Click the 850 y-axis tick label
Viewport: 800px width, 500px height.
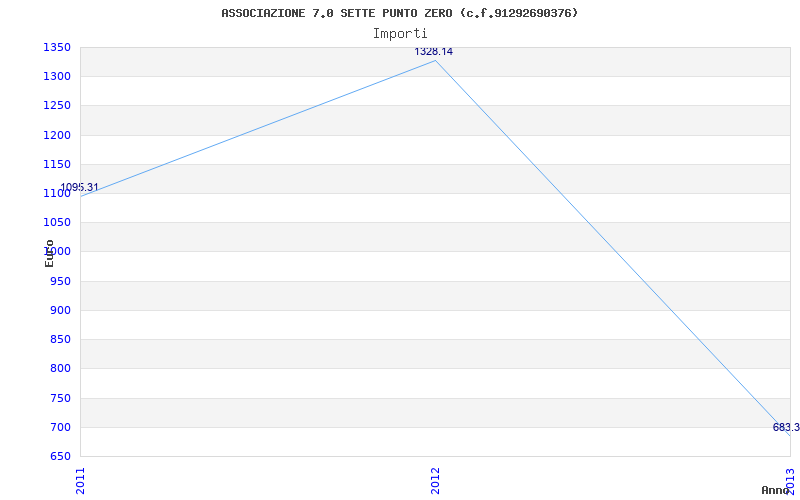click(x=60, y=339)
